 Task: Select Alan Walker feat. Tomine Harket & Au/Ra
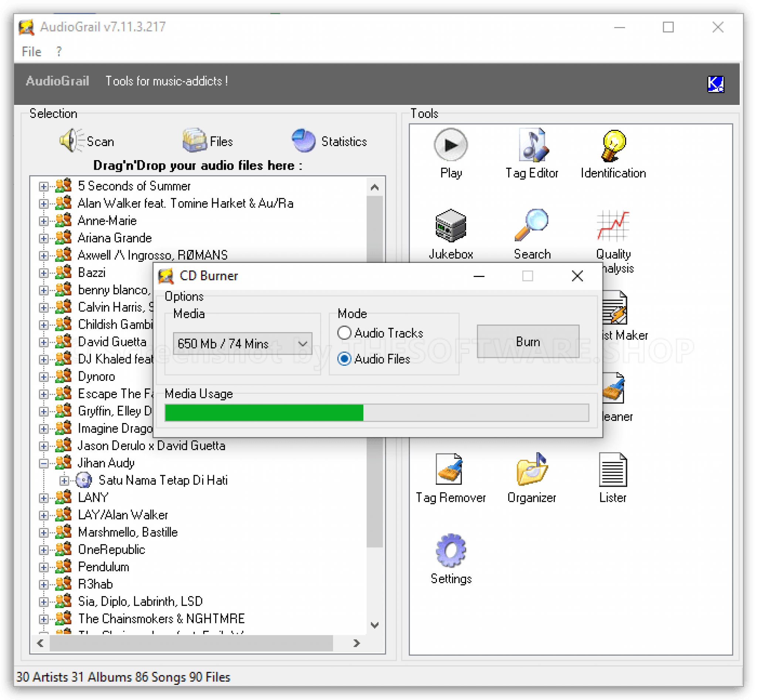186,204
